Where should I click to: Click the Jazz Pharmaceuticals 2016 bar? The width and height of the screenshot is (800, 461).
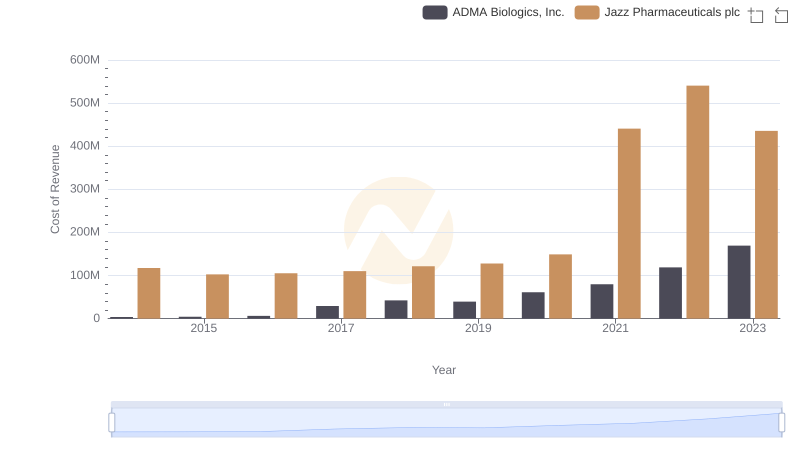(286, 296)
